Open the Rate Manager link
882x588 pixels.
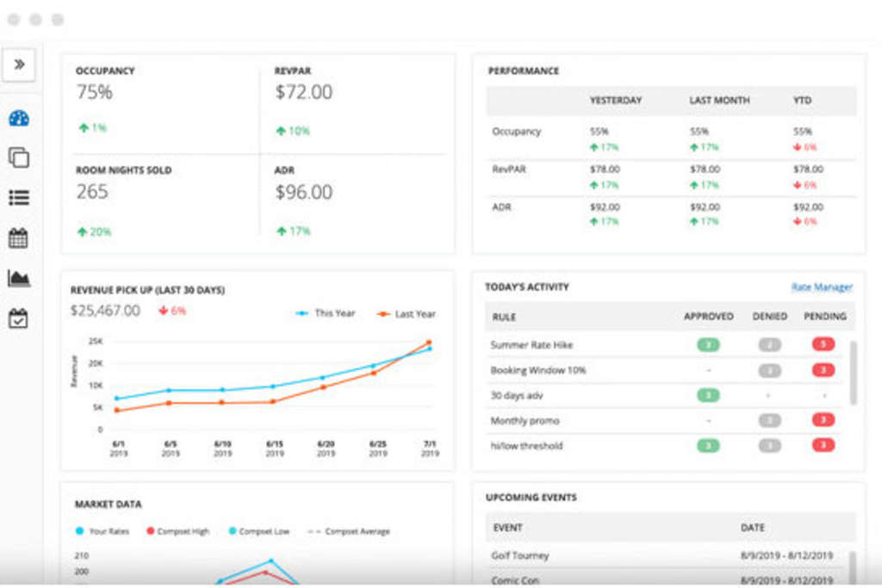(x=822, y=288)
